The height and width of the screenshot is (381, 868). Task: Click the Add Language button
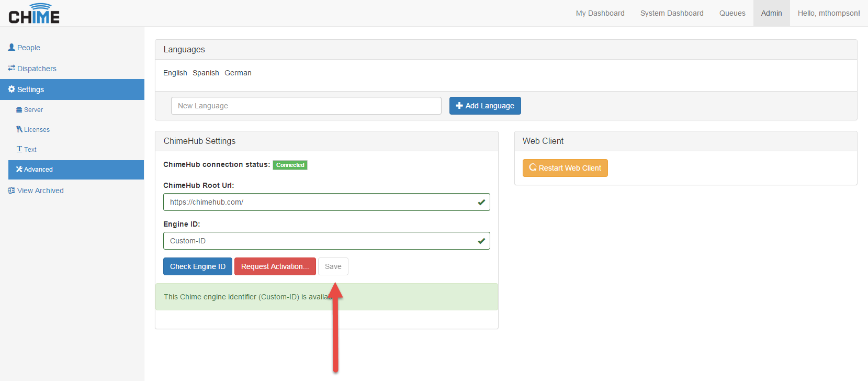(x=485, y=106)
